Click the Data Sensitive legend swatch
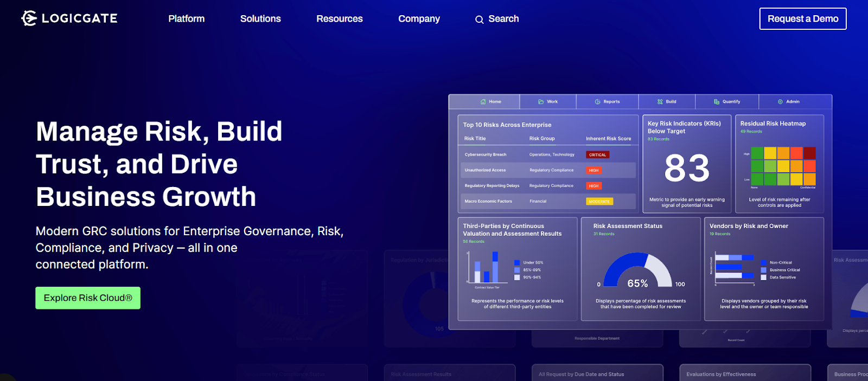868x381 pixels. pyautogui.click(x=763, y=277)
